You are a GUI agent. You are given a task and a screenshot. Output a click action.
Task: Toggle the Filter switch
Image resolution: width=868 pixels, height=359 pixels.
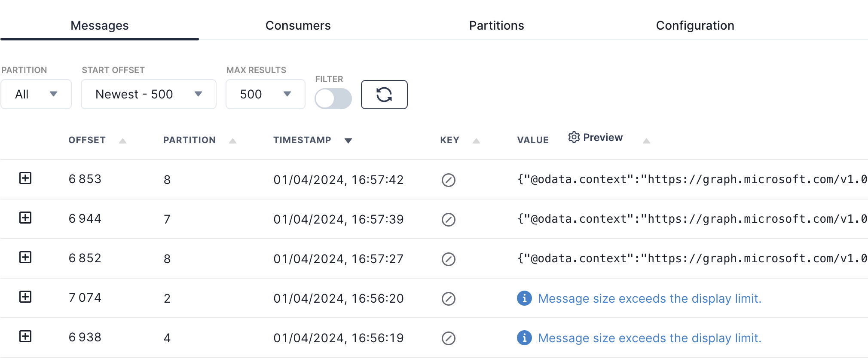pyautogui.click(x=333, y=98)
